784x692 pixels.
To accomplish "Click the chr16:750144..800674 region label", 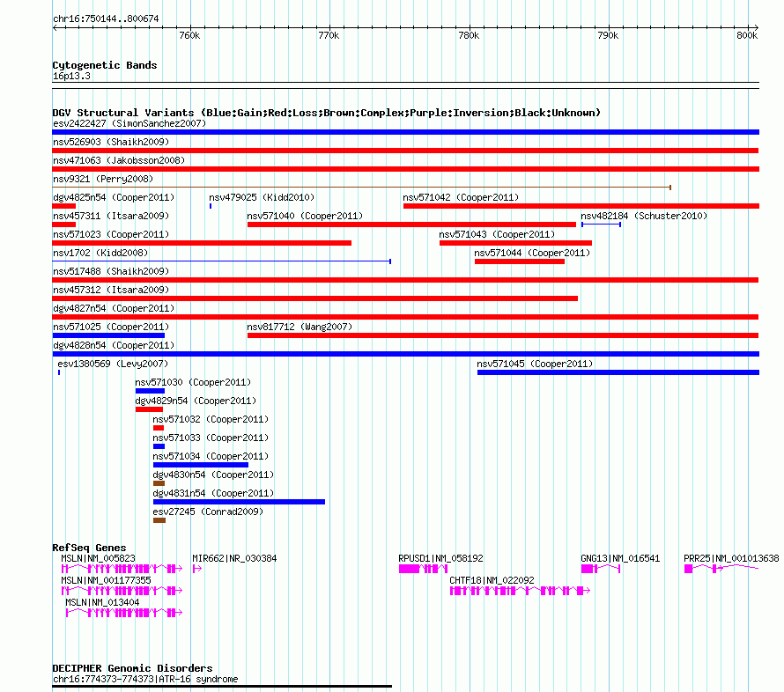I will 106,18.
